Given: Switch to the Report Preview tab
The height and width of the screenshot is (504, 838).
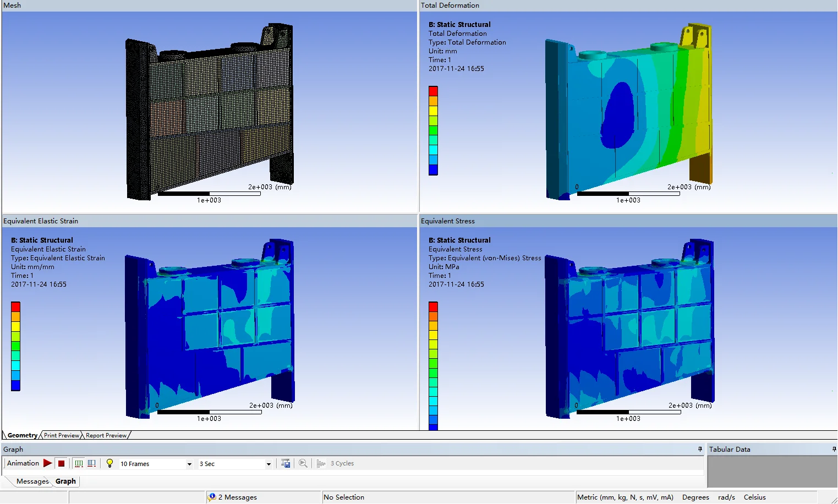Looking at the screenshot, I should pos(106,435).
